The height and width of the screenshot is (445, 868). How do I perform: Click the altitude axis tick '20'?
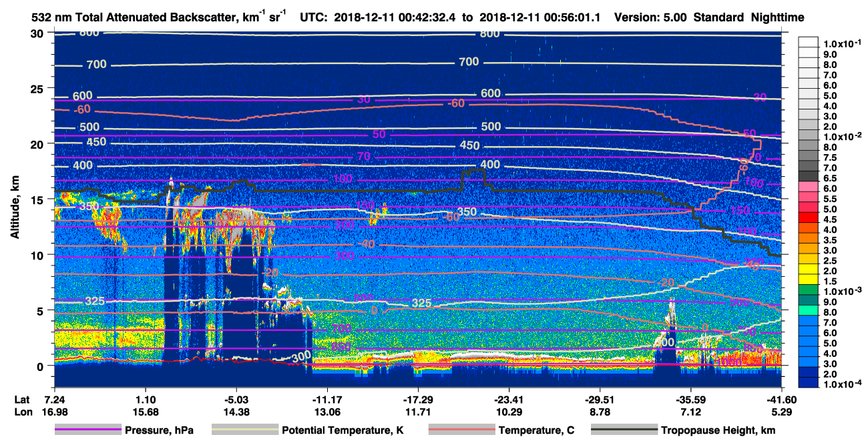pyautogui.click(x=39, y=143)
